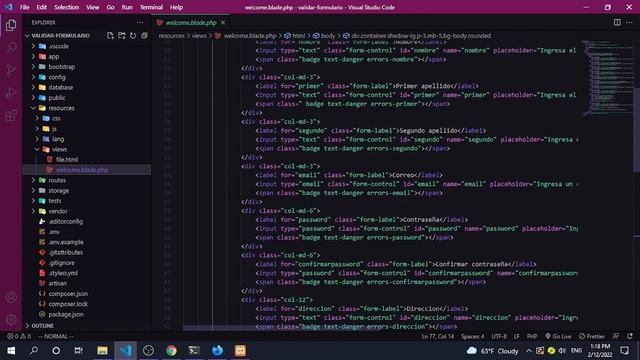Click the Ln 77, Col 14 position indicator
Viewport: 640px width, 360px height.
click(438, 336)
